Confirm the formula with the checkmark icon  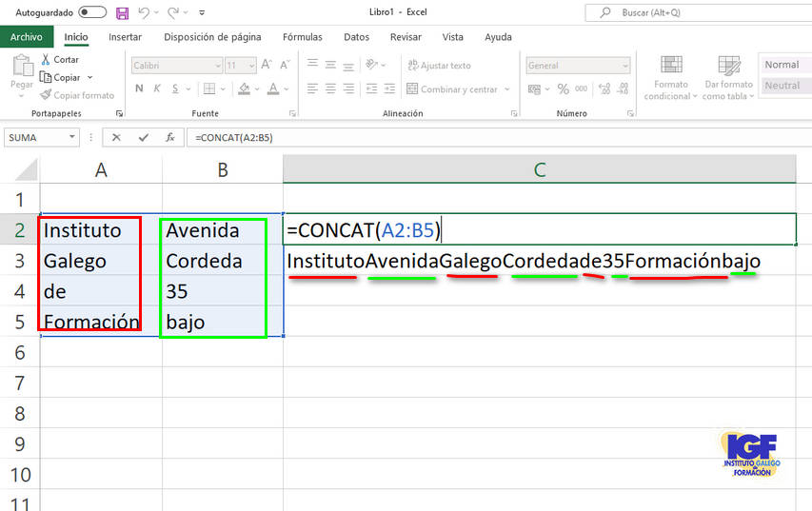click(143, 137)
